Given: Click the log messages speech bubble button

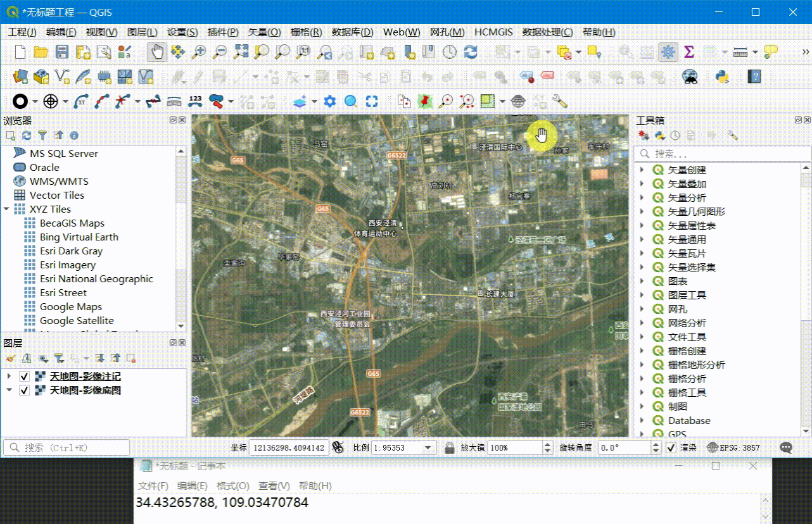Looking at the screenshot, I should click(x=786, y=447).
